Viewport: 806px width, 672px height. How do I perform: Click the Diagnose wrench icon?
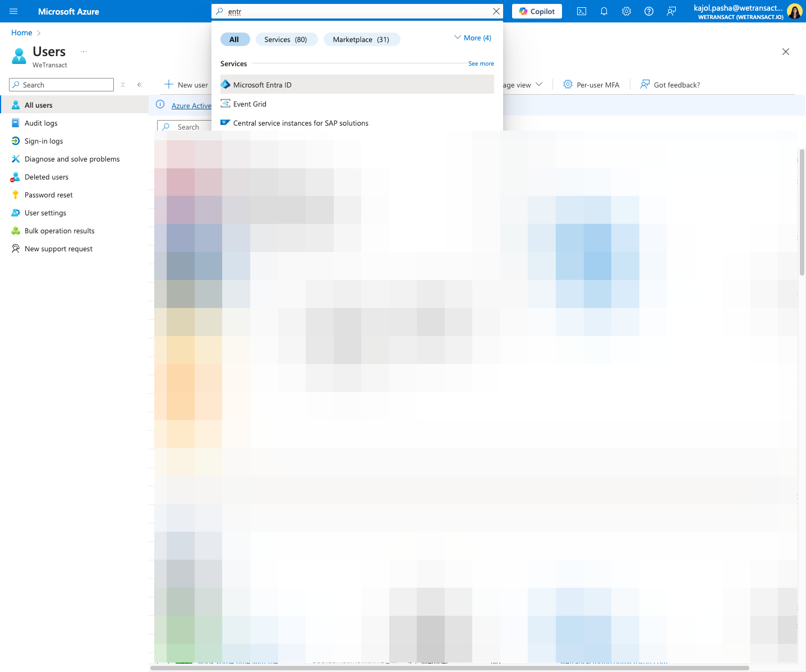[16, 159]
